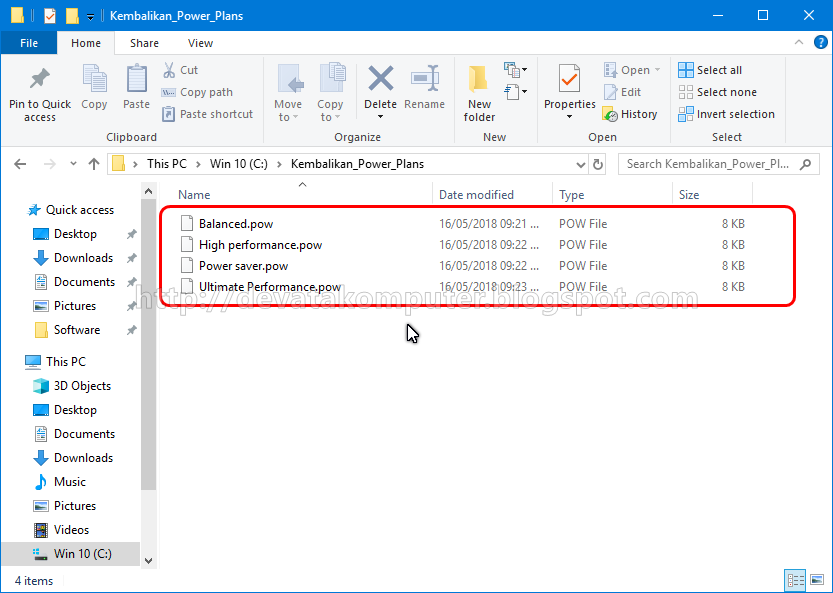Click Select all
The height and width of the screenshot is (593, 833).
tap(710, 70)
